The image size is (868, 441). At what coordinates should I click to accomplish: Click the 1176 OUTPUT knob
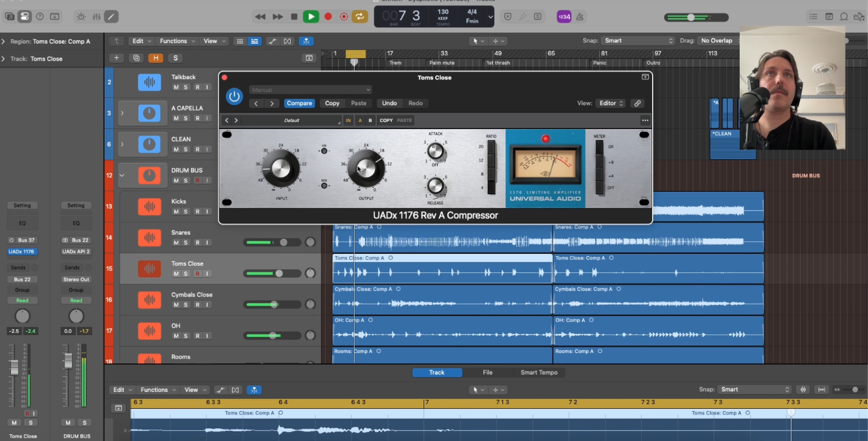tap(366, 168)
